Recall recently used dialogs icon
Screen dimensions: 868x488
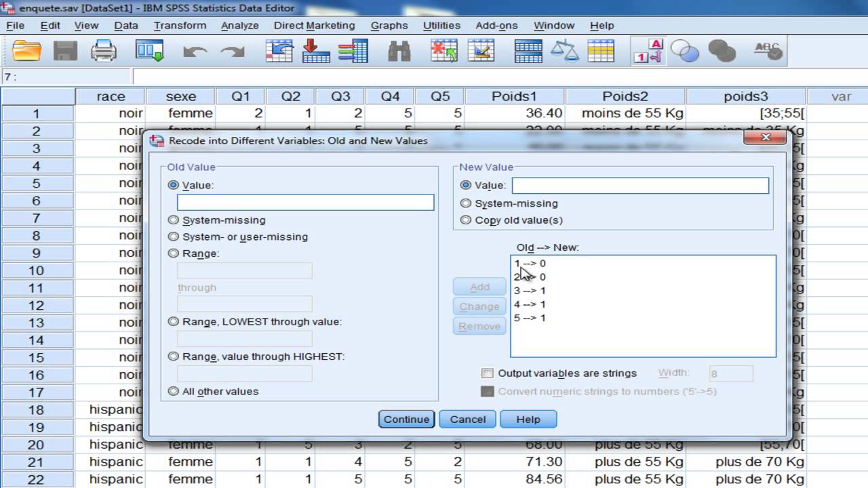(x=149, y=51)
